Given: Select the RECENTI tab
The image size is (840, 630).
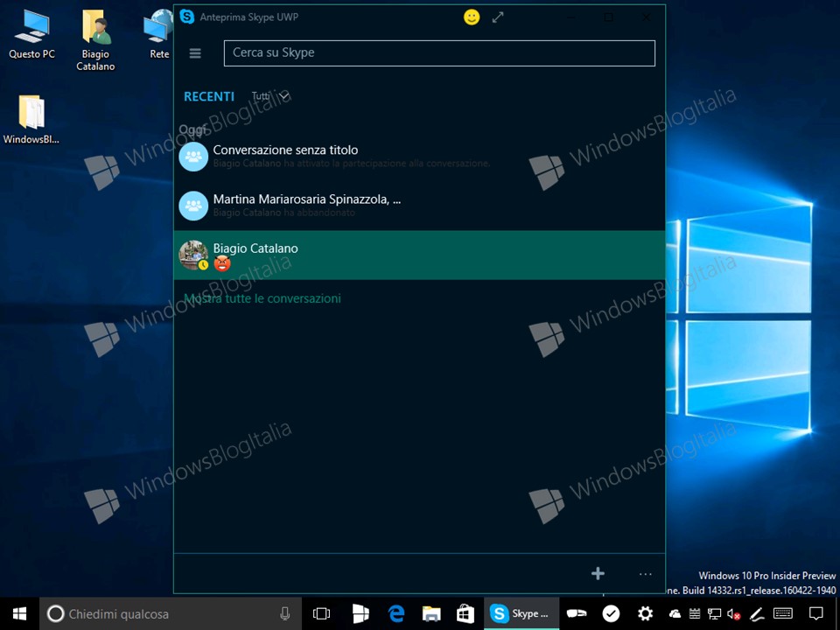Looking at the screenshot, I should (x=209, y=96).
